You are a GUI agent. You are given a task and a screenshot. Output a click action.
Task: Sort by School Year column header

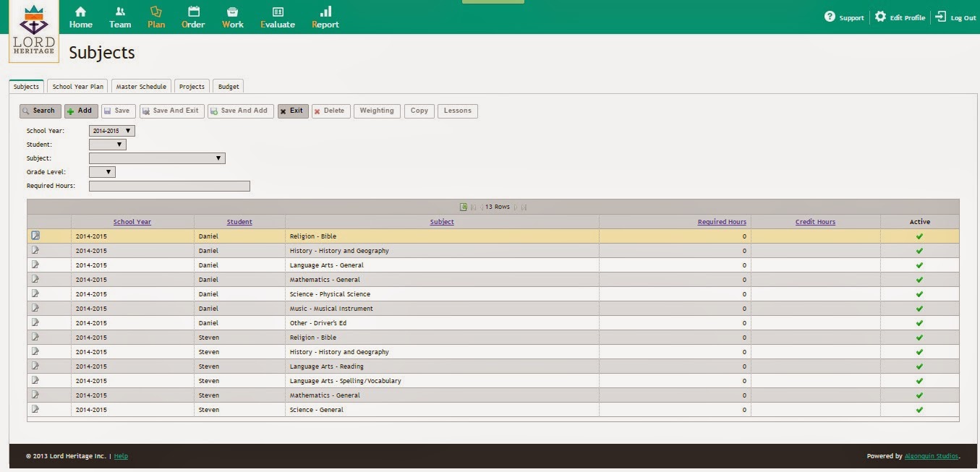tap(132, 222)
